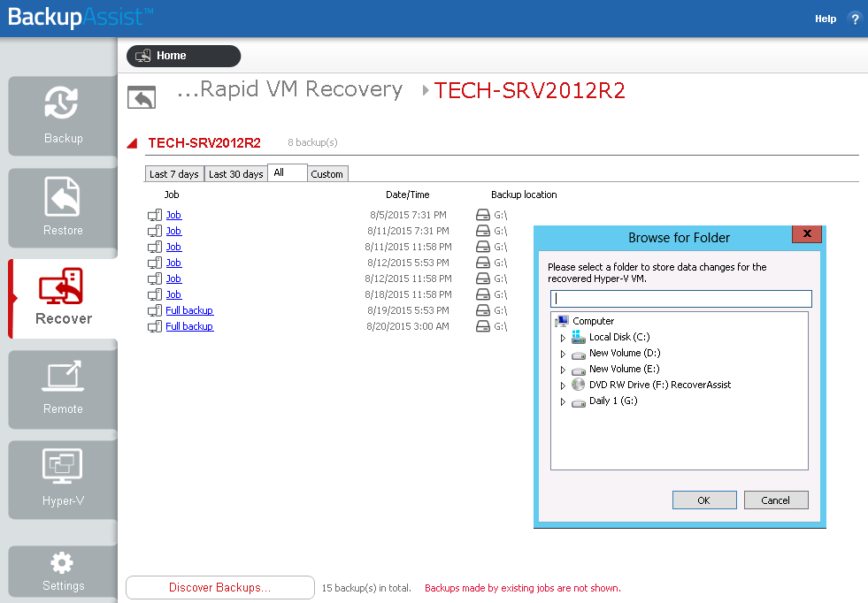Image resolution: width=868 pixels, height=603 pixels.
Task: Select the All backups tab
Action: [x=288, y=172]
